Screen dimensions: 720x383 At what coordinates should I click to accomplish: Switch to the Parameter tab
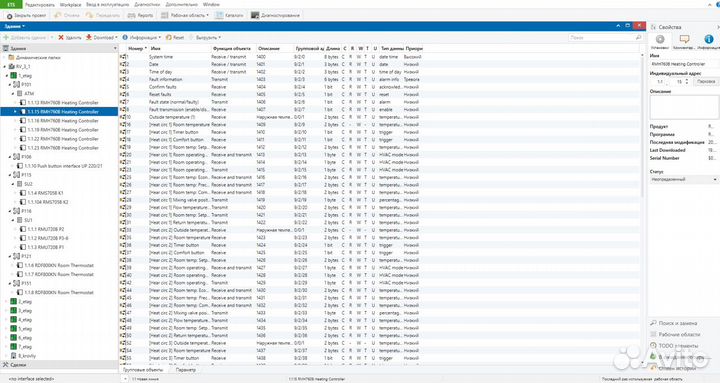186,370
